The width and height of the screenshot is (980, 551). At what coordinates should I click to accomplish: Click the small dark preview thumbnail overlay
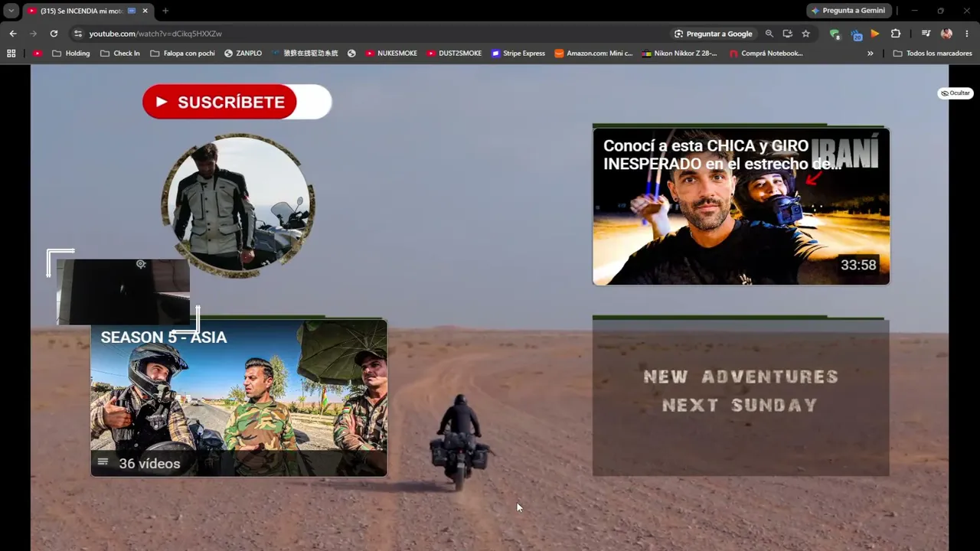123,292
